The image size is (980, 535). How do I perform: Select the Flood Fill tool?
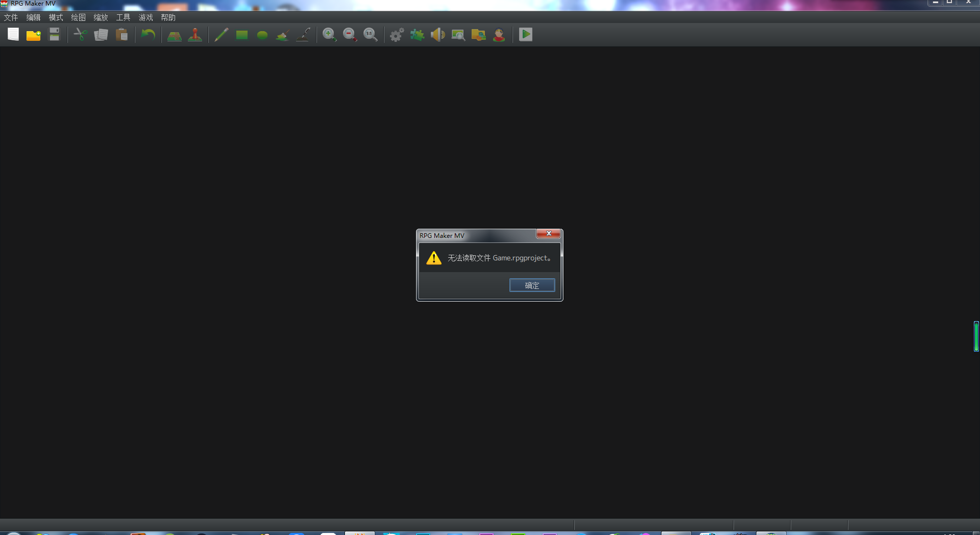[x=283, y=35]
